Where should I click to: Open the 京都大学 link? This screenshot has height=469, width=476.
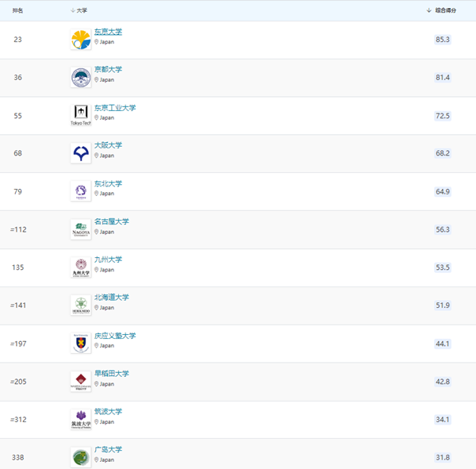tap(108, 69)
